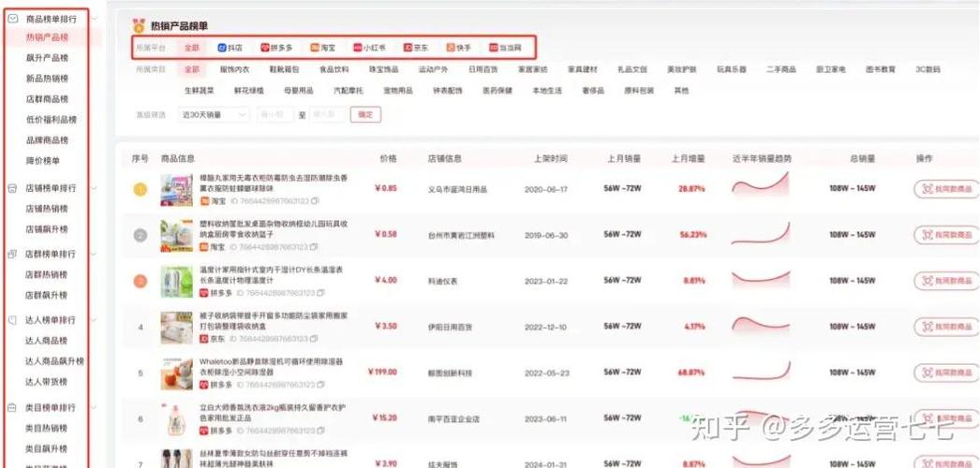
Task: Focus the minimum value input field
Action: pos(275,115)
